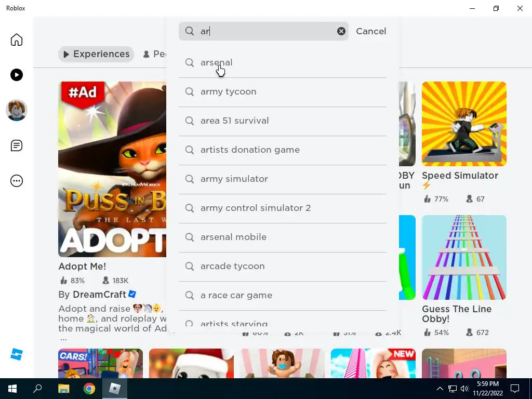Open the Guess The Line Obby thumbnail
The height and width of the screenshot is (399, 532).
pyautogui.click(x=464, y=258)
